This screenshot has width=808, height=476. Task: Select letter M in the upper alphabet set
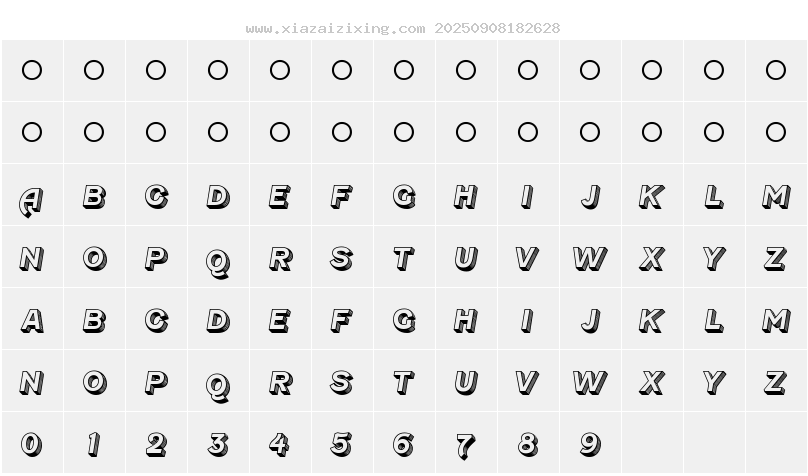(776, 197)
